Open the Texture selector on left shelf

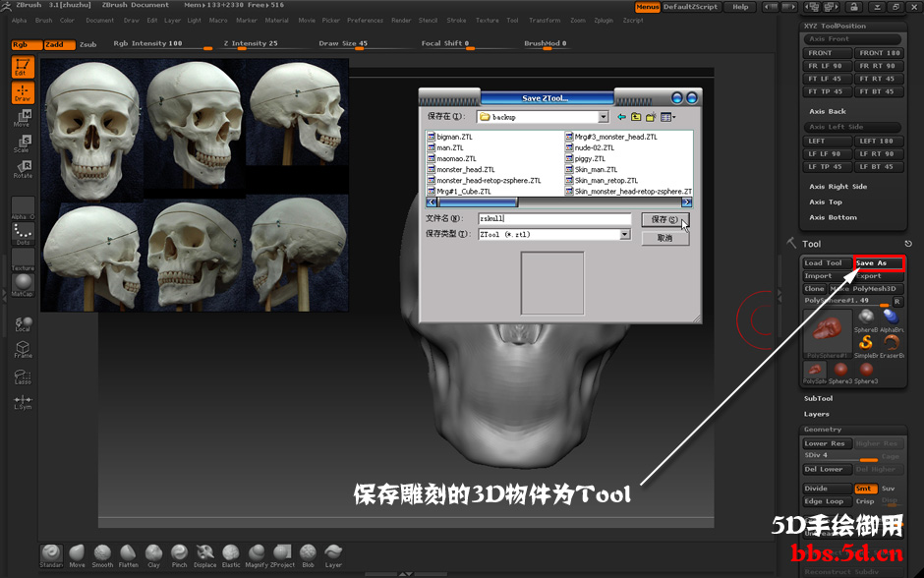23,260
